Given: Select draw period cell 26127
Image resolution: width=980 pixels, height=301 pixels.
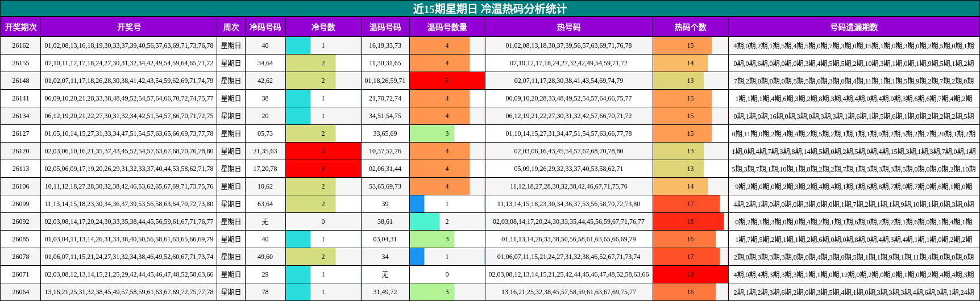Looking at the screenshot, I should [20, 133].
